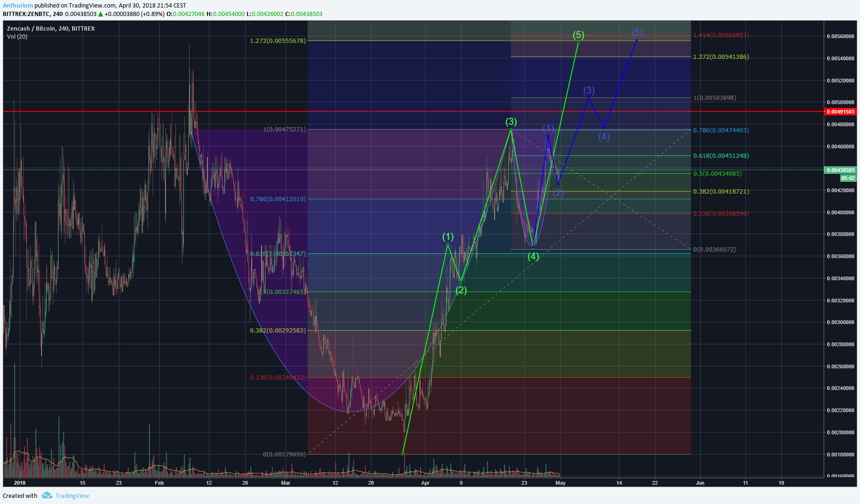Click the Mar date on time axis
The image size is (860, 504).
tap(286, 483)
